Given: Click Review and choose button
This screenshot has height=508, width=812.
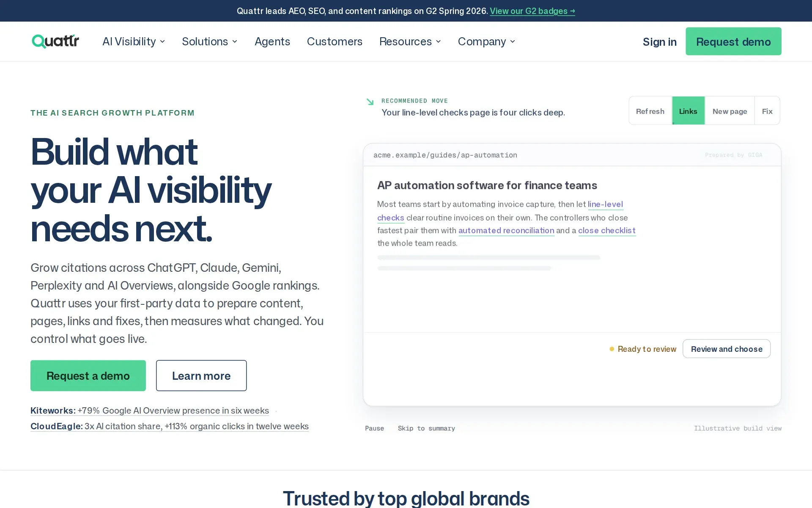Looking at the screenshot, I should (727, 349).
